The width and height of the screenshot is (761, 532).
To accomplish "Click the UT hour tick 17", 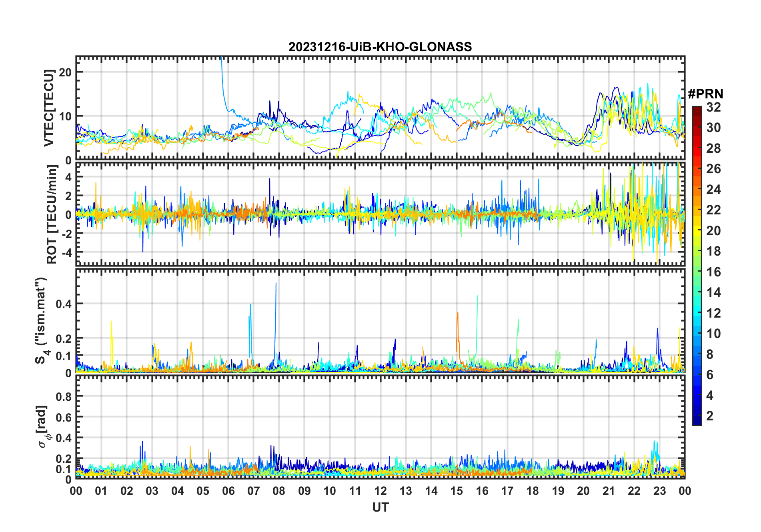I will [x=507, y=491].
